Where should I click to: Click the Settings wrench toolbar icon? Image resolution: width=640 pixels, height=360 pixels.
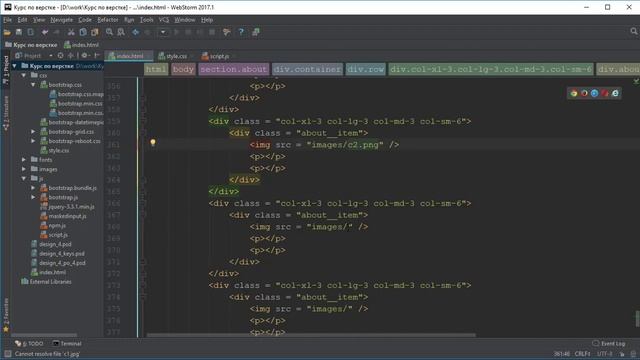[227, 32]
